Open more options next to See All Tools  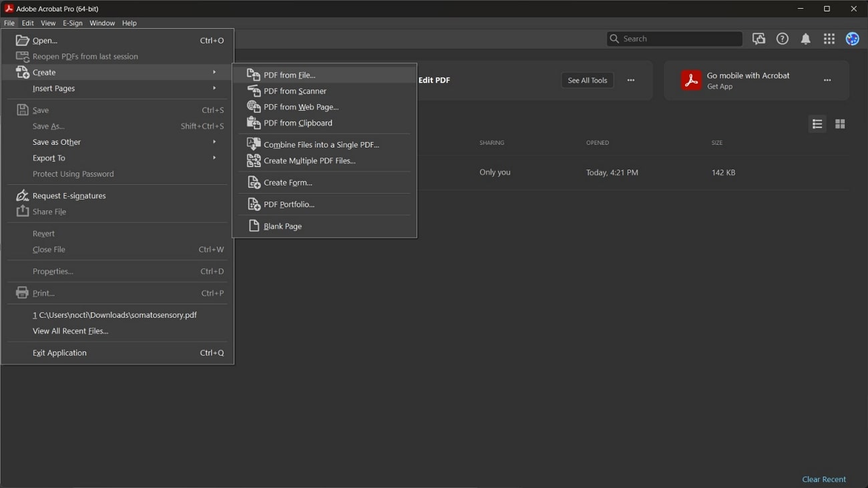(x=631, y=80)
